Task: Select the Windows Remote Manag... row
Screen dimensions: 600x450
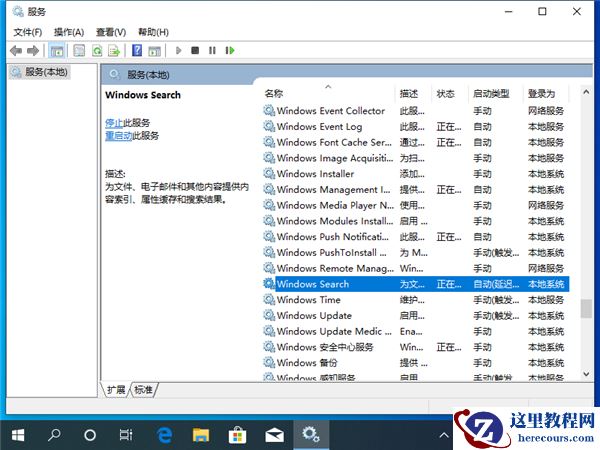Action: click(416, 268)
